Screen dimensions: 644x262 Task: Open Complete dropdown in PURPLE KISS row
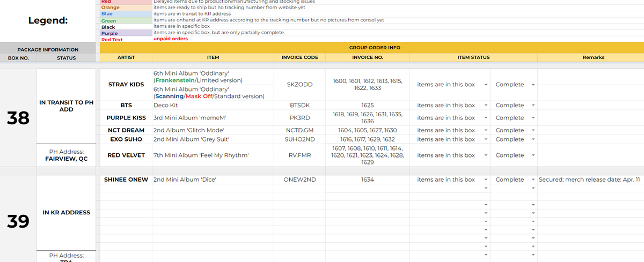pos(533,118)
